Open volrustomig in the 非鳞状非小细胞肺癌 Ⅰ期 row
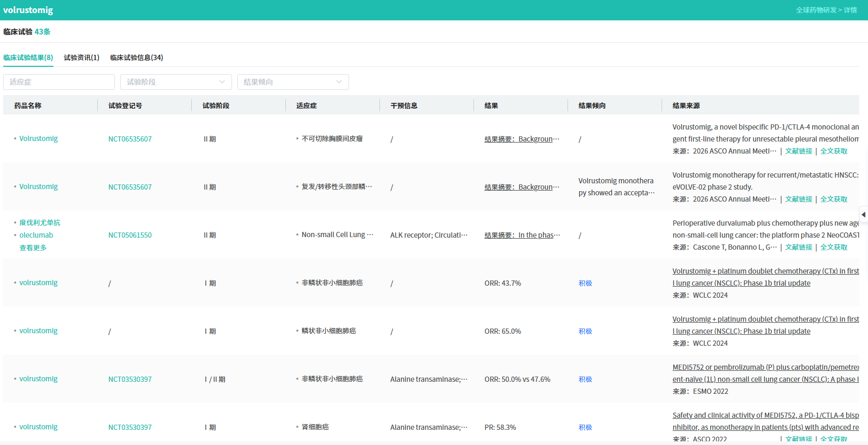The image size is (868, 445). [x=39, y=283]
